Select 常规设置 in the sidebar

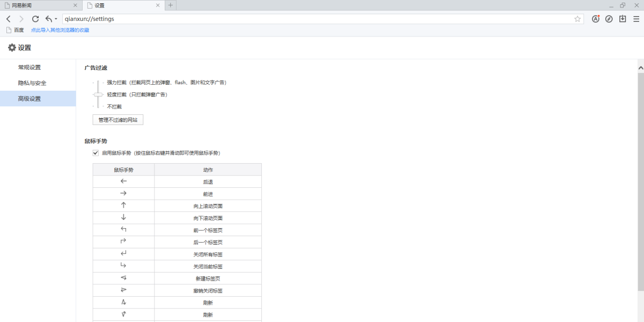coord(30,68)
